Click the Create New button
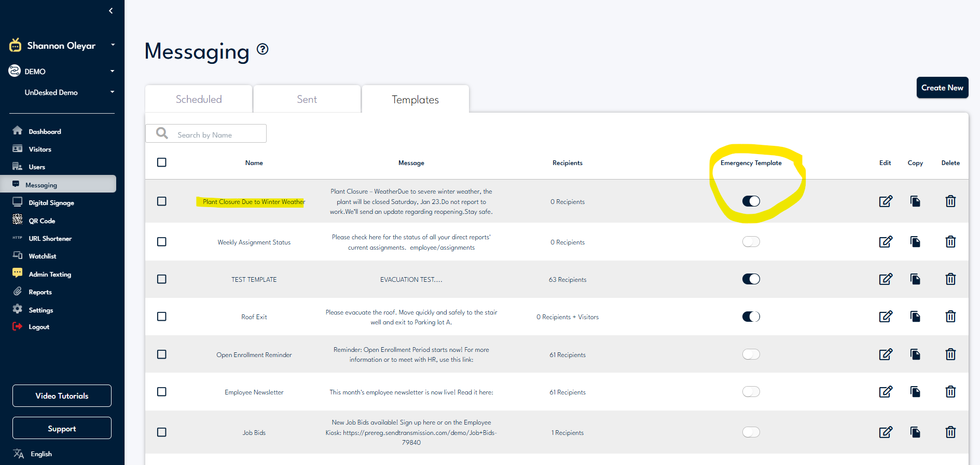Viewport: 980px width, 465px height. [942, 88]
